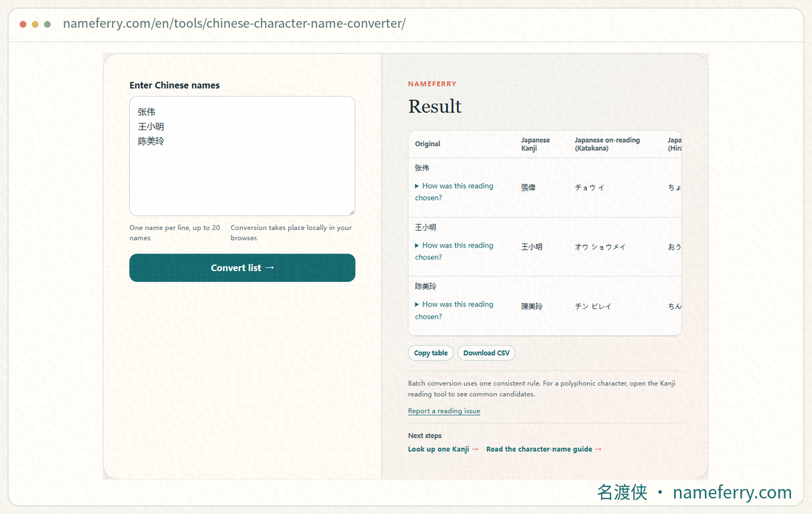Click the text area resize handle
Viewport: 812px width, 514px height.
coord(351,212)
